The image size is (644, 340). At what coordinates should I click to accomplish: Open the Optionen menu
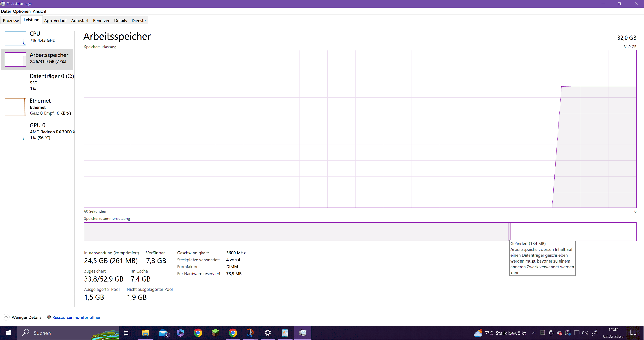[22, 11]
